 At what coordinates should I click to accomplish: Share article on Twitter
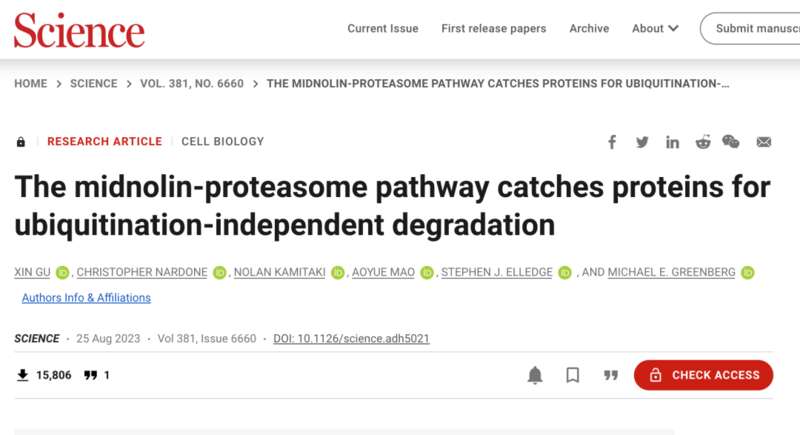click(x=642, y=142)
